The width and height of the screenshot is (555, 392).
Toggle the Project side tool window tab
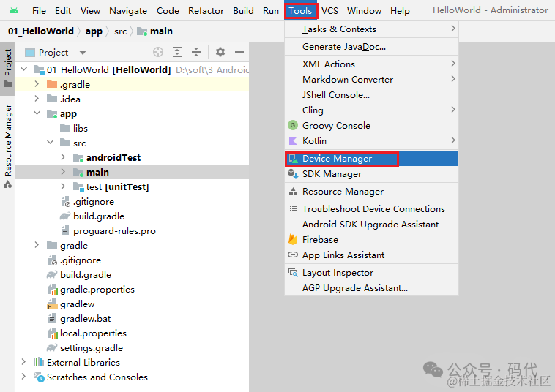[7, 68]
